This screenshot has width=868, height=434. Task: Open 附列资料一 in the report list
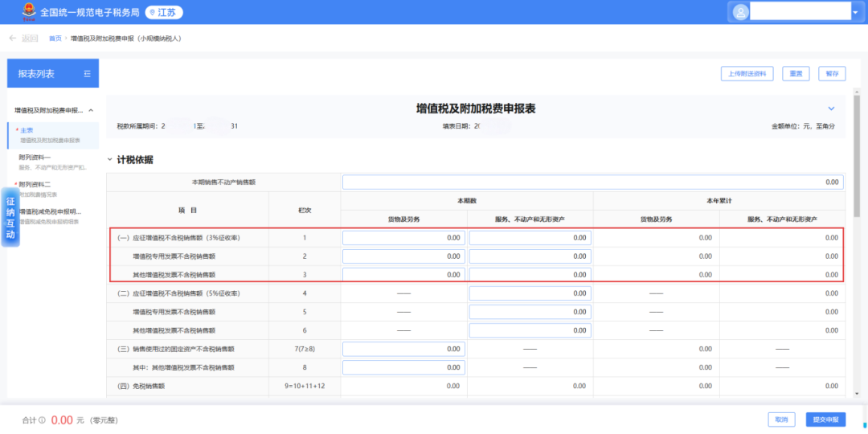[x=35, y=158]
